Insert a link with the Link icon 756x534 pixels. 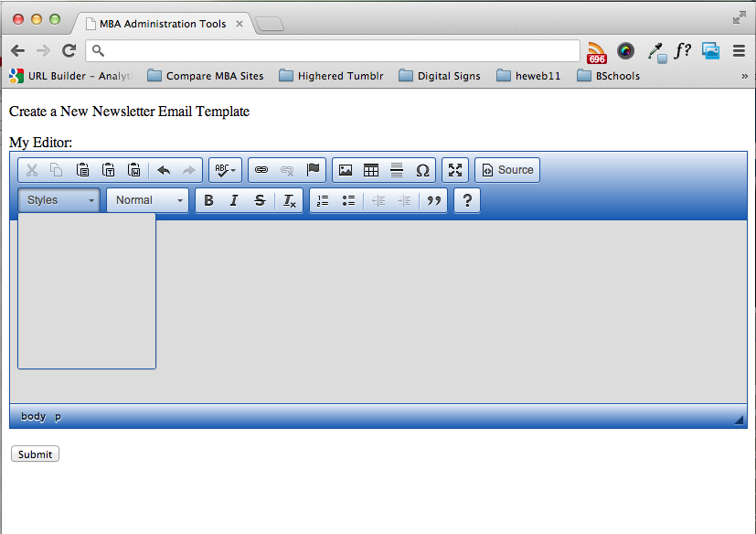[x=261, y=170]
